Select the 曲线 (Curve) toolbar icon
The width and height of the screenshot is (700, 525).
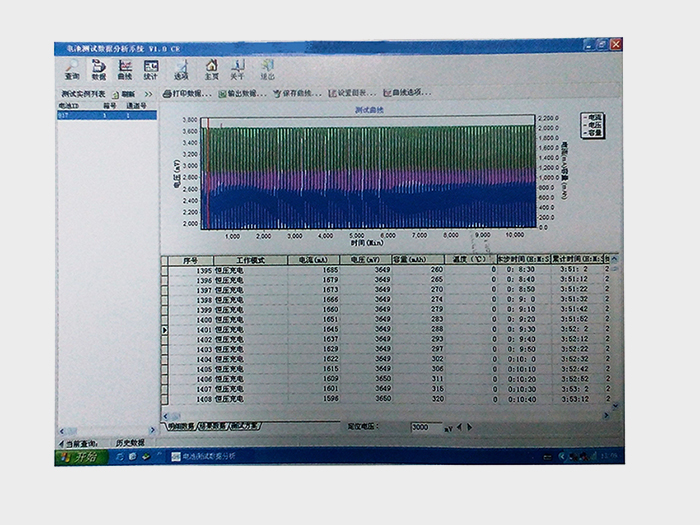125,69
